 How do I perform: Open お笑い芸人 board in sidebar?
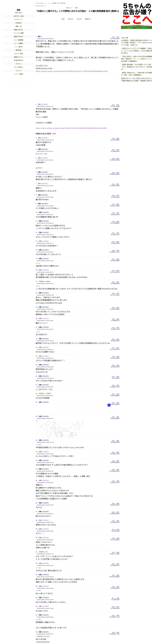coord(18,13)
